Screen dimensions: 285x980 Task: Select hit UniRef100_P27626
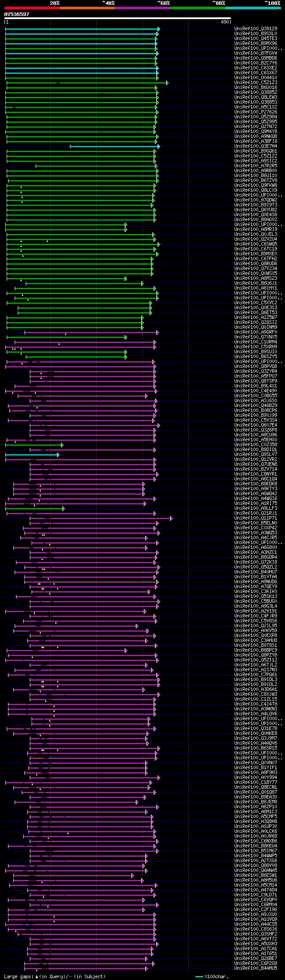point(256,112)
